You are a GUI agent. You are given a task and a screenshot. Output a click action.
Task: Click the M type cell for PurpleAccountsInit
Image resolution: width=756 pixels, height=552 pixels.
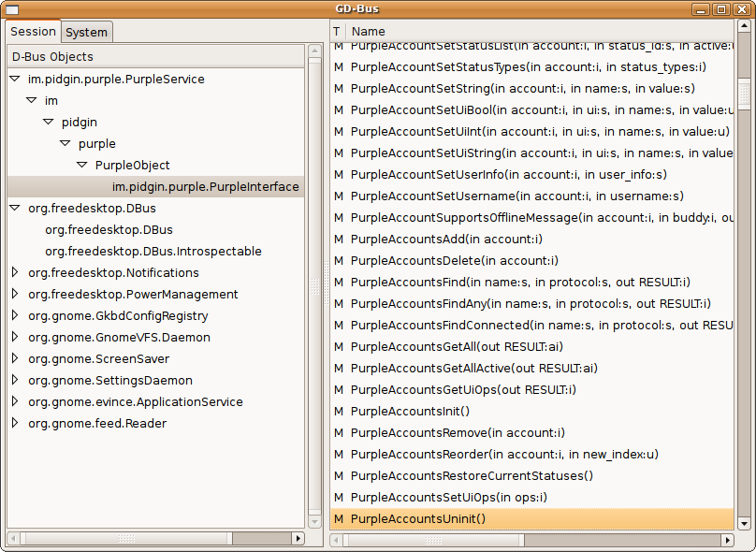[x=339, y=412]
